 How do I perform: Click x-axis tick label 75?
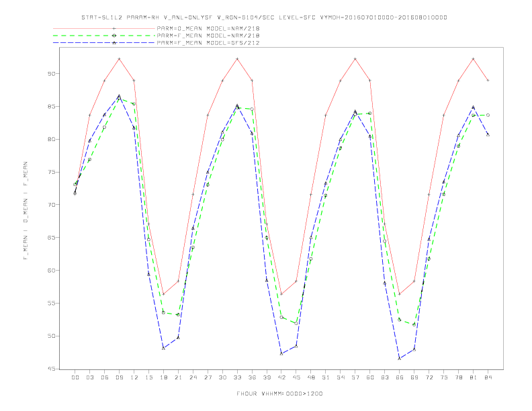click(x=444, y=377)
